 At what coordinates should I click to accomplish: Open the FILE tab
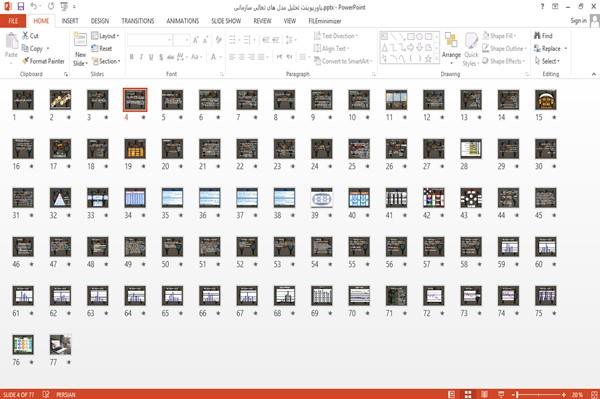pos(13,21)
